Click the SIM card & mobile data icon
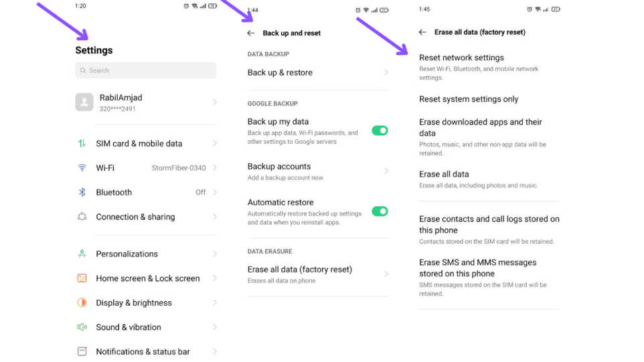 pos(82,143)
